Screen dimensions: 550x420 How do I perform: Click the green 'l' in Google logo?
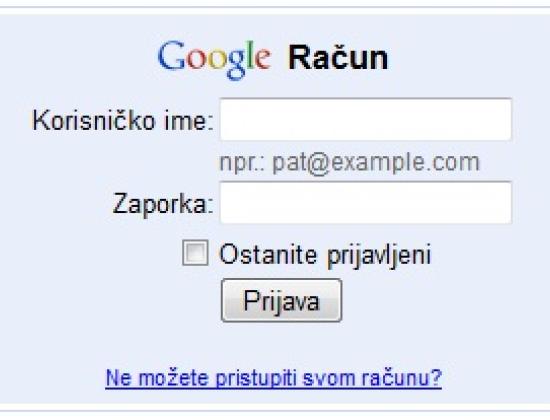click(x=250, y=55)
